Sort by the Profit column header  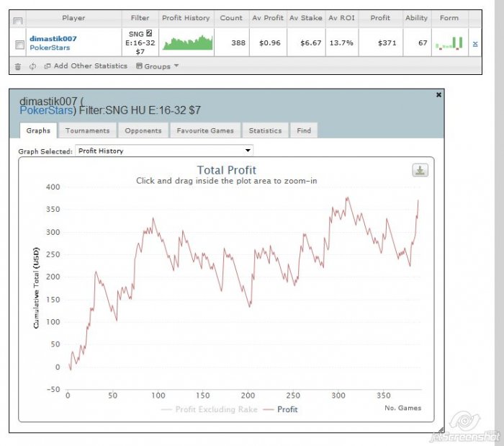point(380,18)
